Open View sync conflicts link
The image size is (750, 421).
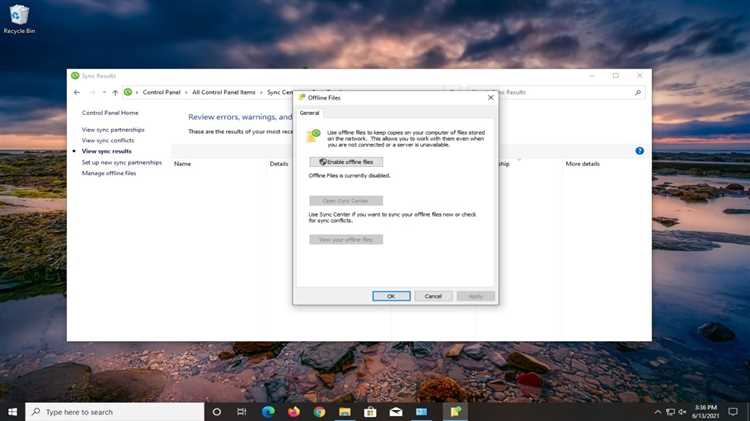(x=108, y=141)
